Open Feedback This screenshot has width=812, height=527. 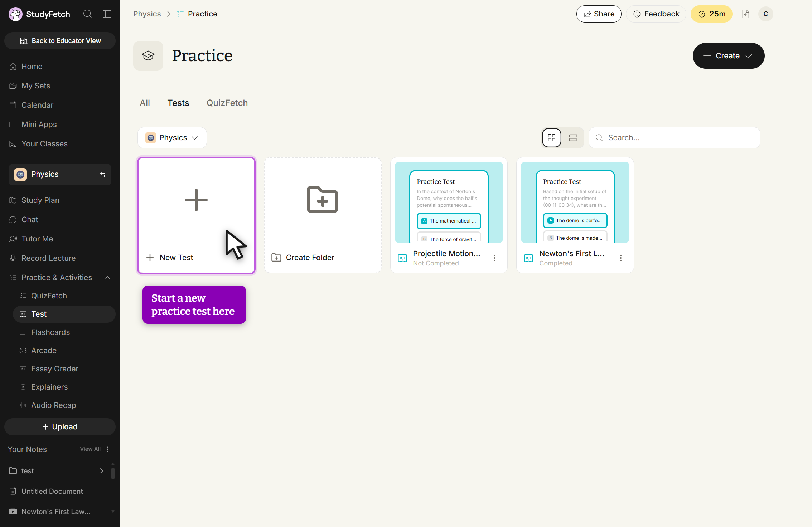(x=656, y=14)
